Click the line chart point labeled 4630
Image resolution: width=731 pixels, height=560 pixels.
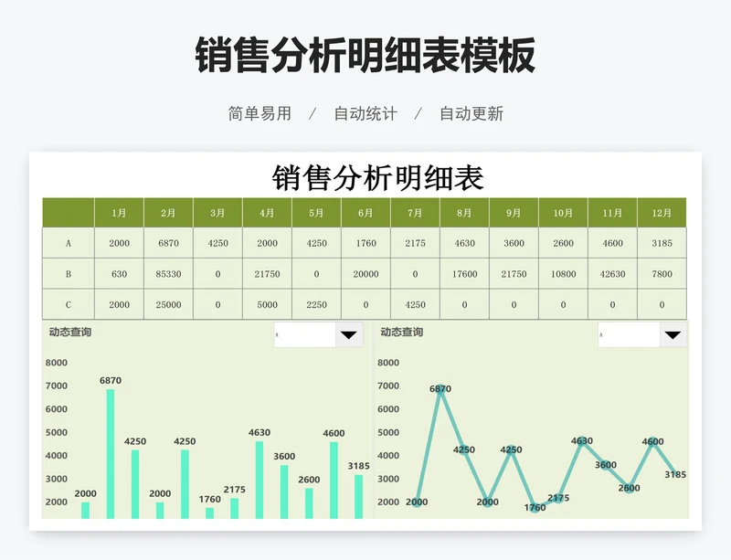pos(582,440)
